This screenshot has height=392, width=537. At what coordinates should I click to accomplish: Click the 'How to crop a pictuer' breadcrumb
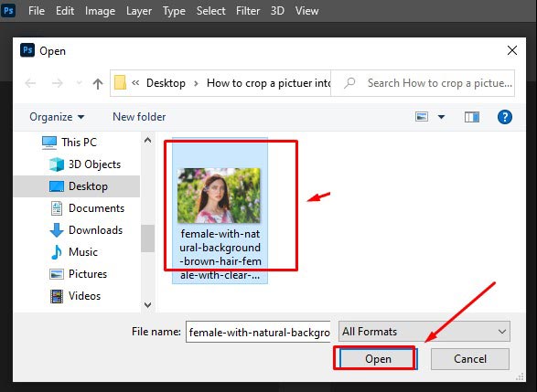click(x=268, y=83)
